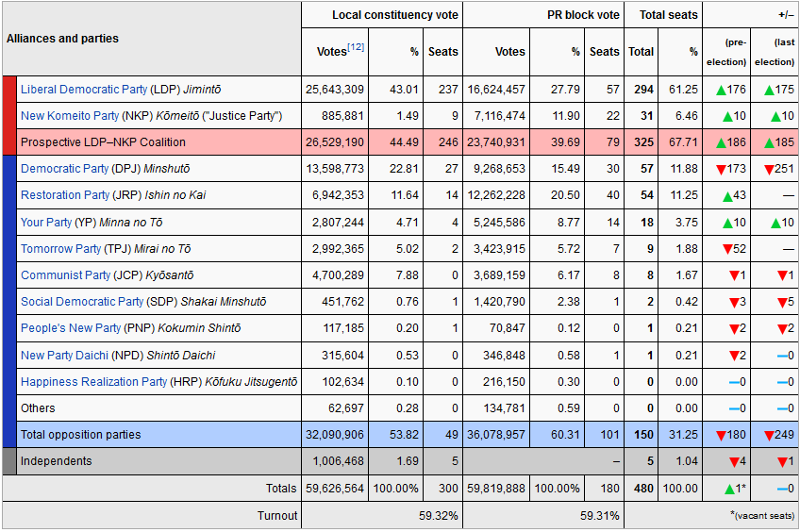Image resolution: width=800 pixels, height=532 pixels.
Task: Select the 'Turnout' row label
Action: tap(277, 516)
